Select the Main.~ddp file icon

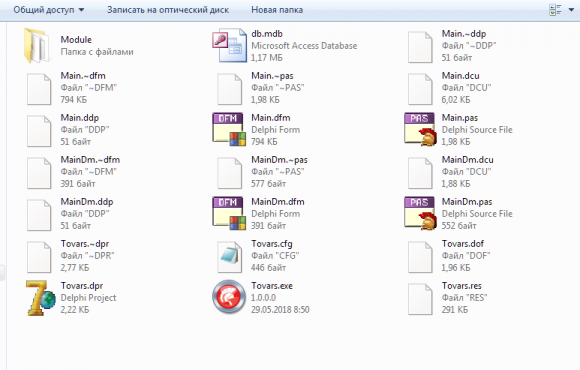[420, 47]
